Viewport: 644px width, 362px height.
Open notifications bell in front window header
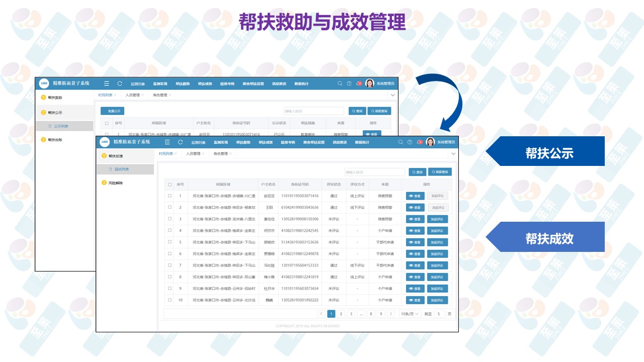419,142
